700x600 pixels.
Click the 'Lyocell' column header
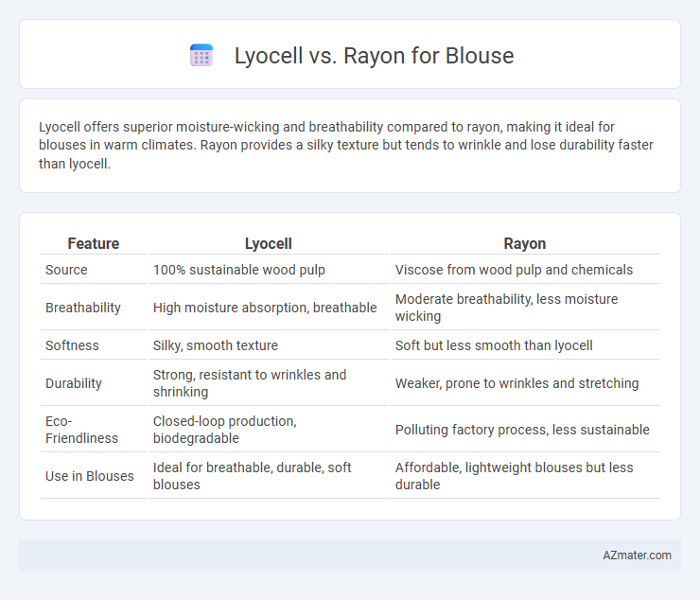click(x=269, y=243)
